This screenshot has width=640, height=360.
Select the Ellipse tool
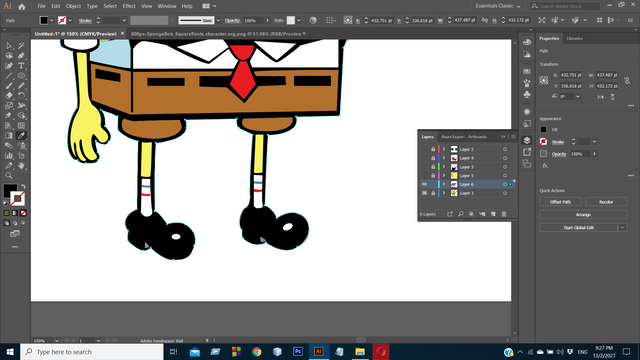pyautogui.click(x=21, y=76)
